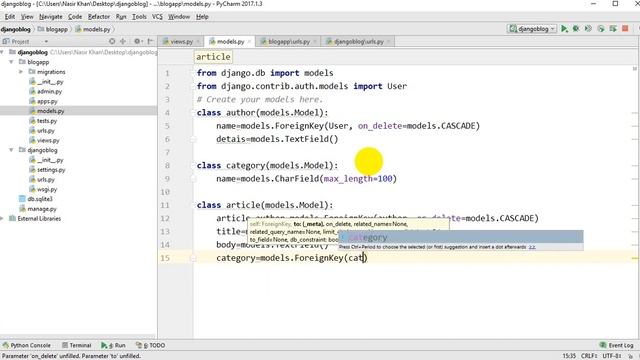Run the djangoblog configuration
Screen dimensions: 640x360
pyautogui.click(x=564, y=29)
